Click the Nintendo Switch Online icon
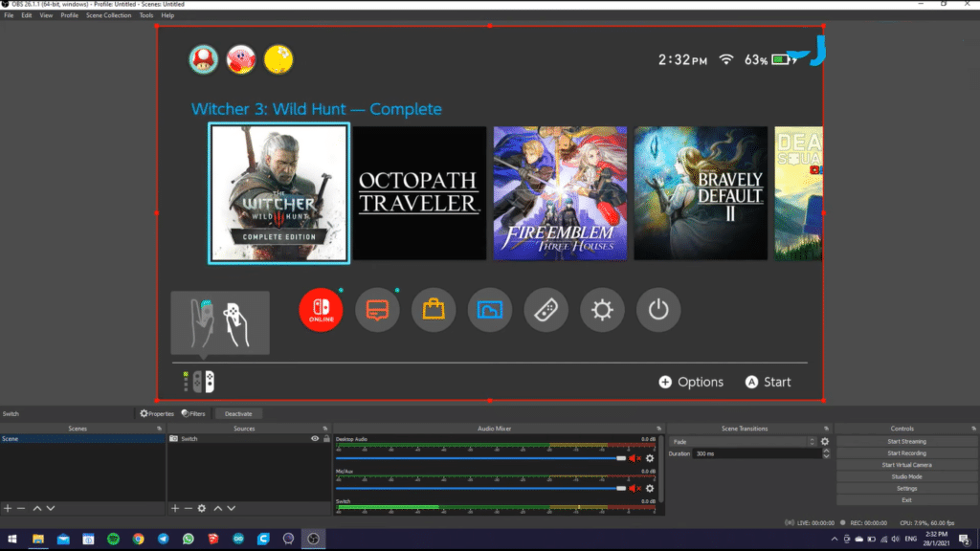The height and width of the screenshot is (551, 980). tap(322, 310)
